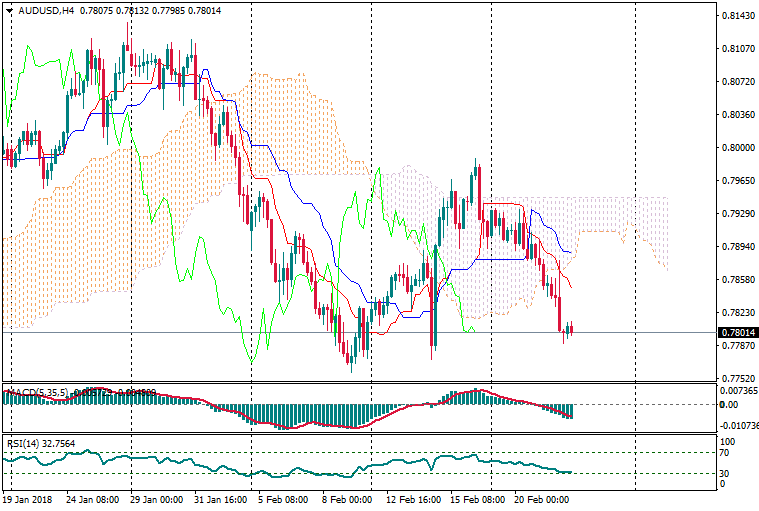Image resolution: width=759 pixels, height=511 pixels.
Task: Click the latest candlestick at the price line
Action: click(571, 329)
